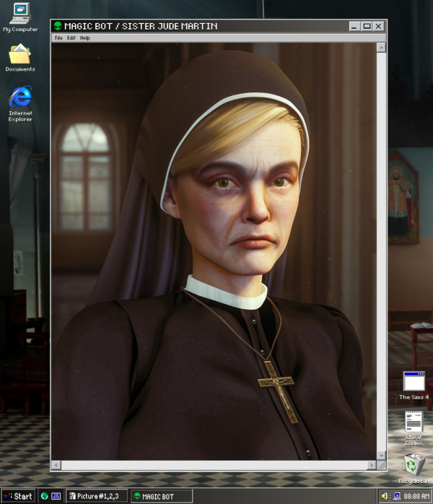Click the window's bottom-right resize grip
The height and width of the screenshot is (504, 433).
point(381,465)
